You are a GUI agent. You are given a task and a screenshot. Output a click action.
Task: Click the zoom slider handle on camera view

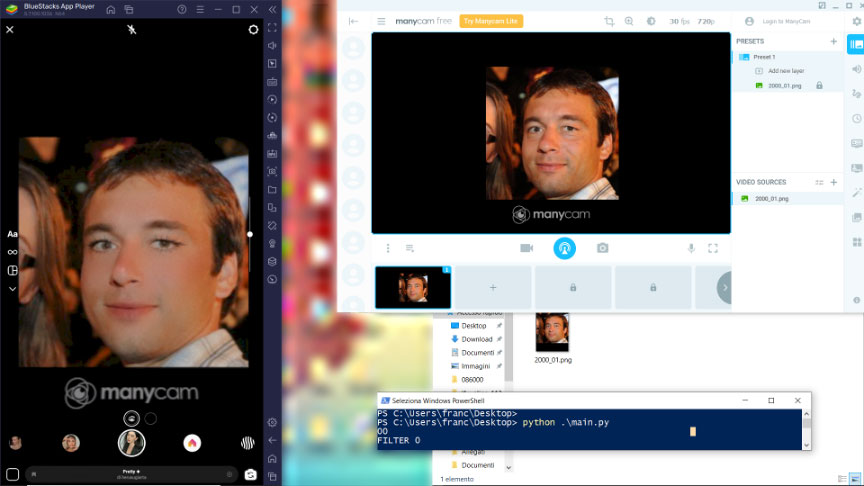click(250, 234)
